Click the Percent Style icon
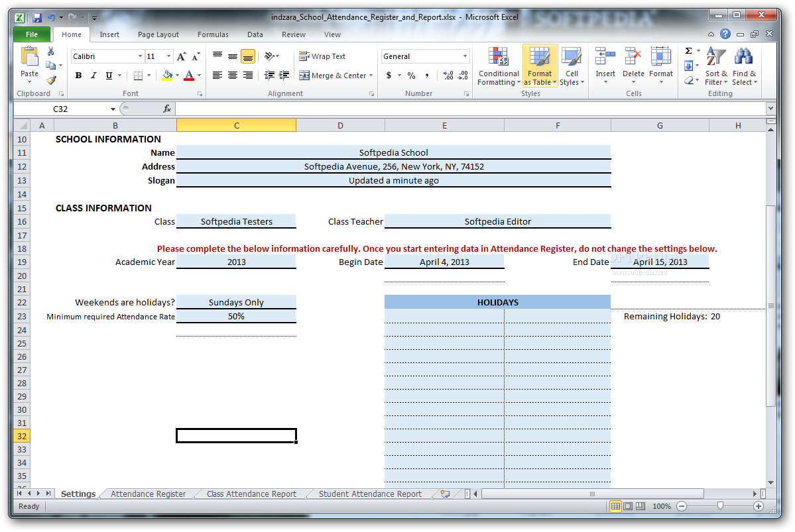The image size is (795, 532). 411,76
